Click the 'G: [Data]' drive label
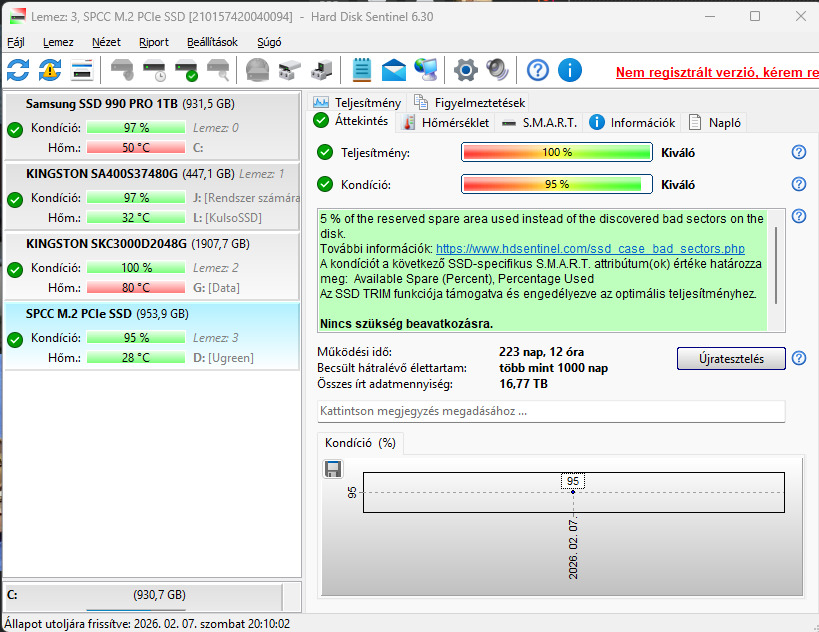The width and height of the screenshot is (819, 632). point(216,288)
